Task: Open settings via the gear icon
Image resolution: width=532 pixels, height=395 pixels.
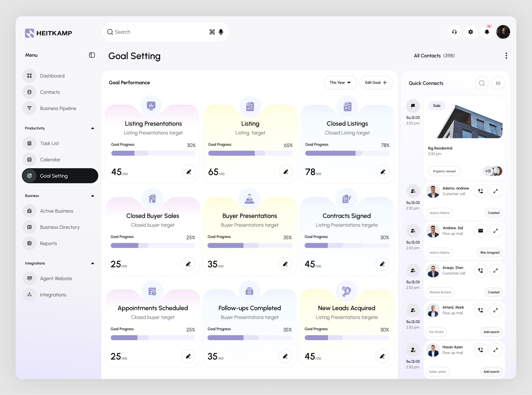Action: click(470, 32)
